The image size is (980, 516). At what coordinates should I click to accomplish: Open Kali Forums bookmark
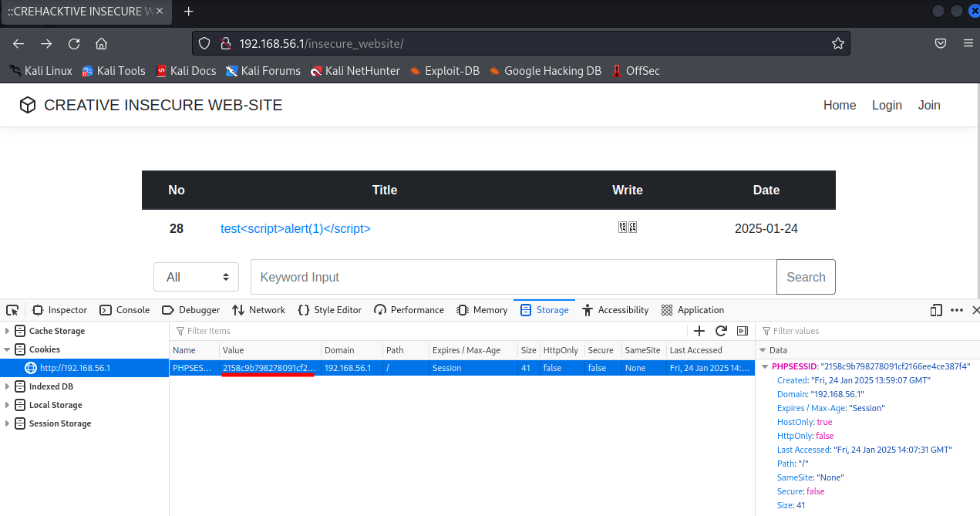pyautogui.click(x=263, y=71)
